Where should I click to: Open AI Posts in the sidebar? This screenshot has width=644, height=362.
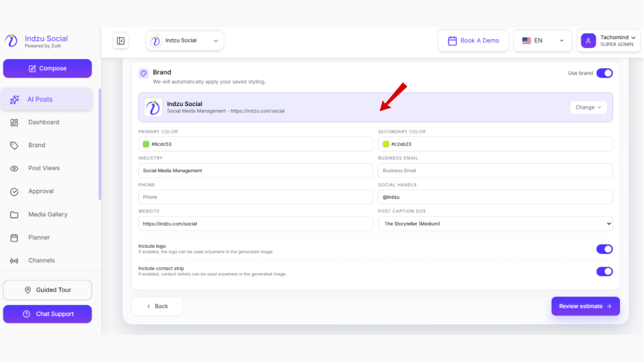click(x=47, y=99)
